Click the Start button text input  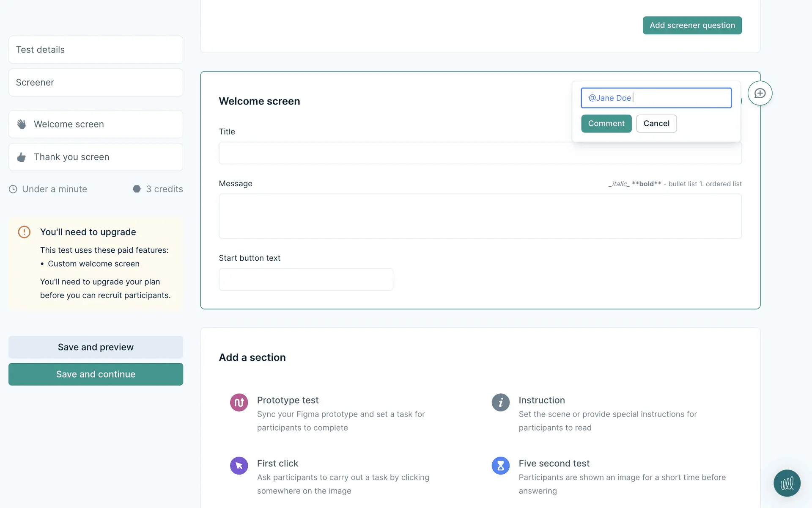pos(306,279)
